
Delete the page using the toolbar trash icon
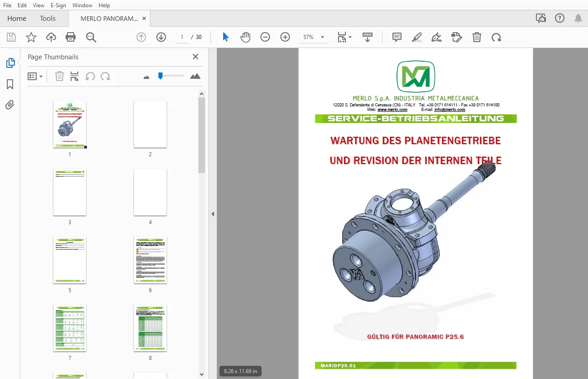click(477, 37)
